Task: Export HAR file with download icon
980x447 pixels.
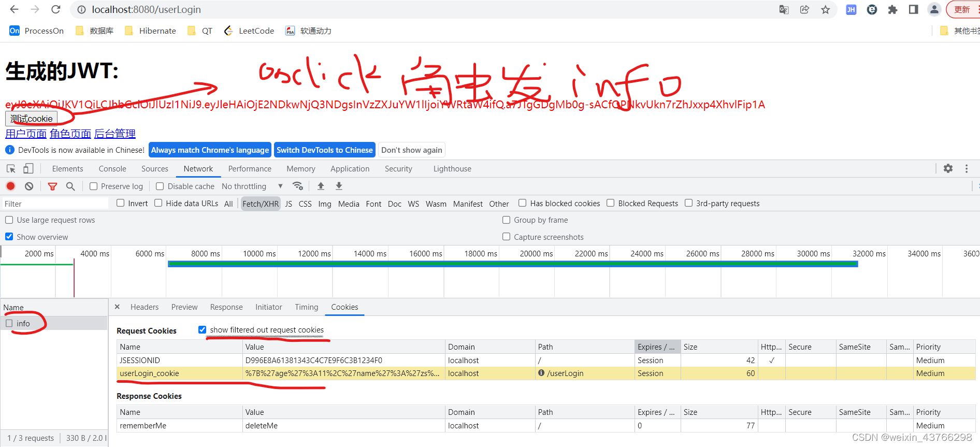Action: 339,186
